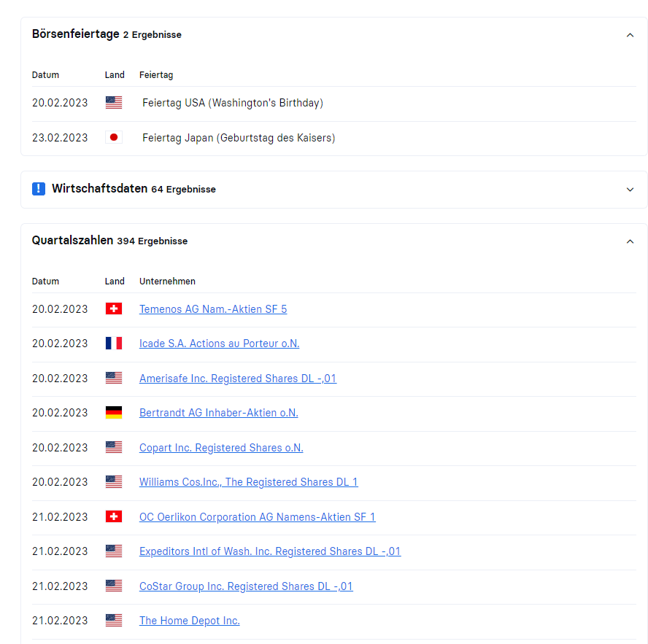This screenshot has width=648, height=644.
Task: Open Amerisafe Inc. Registered Shares link
Action: click(x=238, y=379)
